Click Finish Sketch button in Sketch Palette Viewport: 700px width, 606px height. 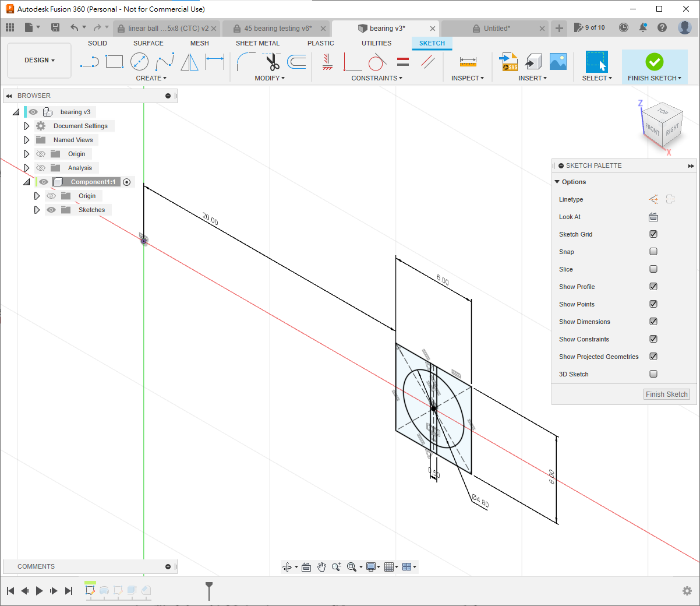666,394
